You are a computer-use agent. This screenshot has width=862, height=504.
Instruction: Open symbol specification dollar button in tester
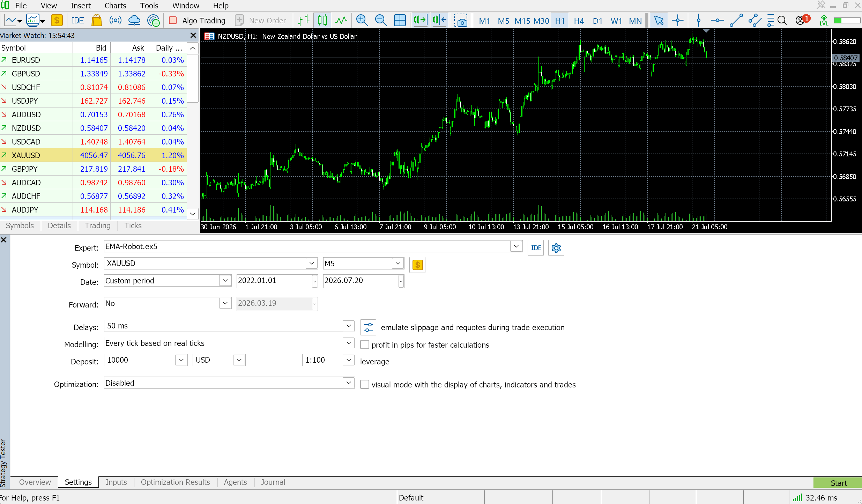pyautogui.click(x=417, y=265)
